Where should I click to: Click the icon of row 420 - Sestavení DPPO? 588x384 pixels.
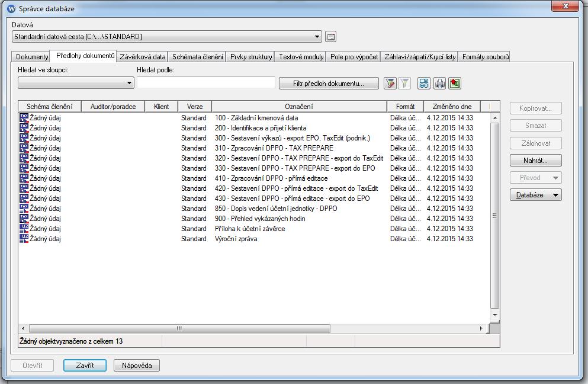[x=24, y=188]
